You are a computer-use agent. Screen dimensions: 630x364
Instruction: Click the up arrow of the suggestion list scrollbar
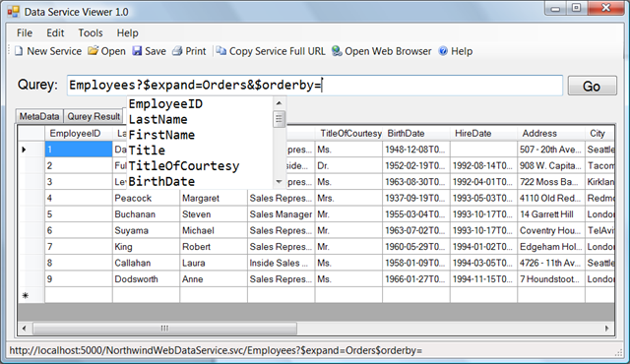tap(279, 103)
